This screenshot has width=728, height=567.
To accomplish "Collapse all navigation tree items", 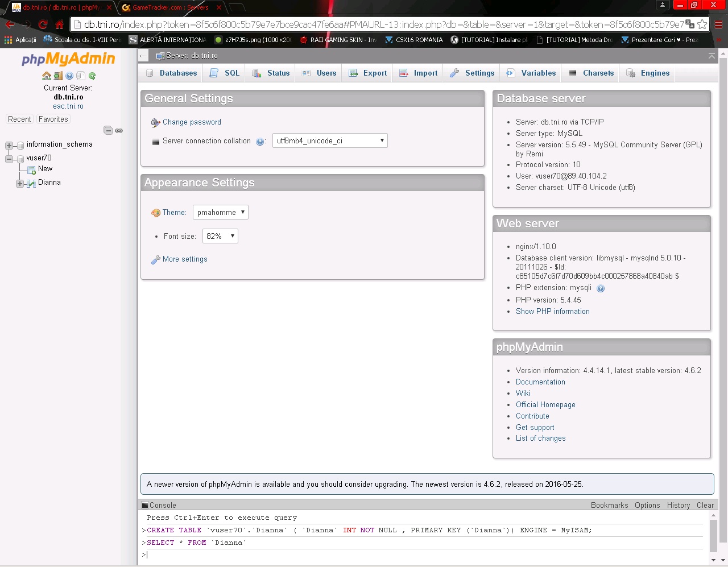I will point(108,131).
